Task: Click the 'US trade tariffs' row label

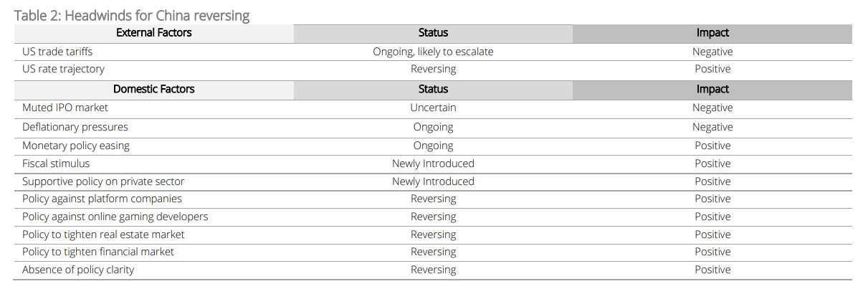Action: click(x=57, y=52)
